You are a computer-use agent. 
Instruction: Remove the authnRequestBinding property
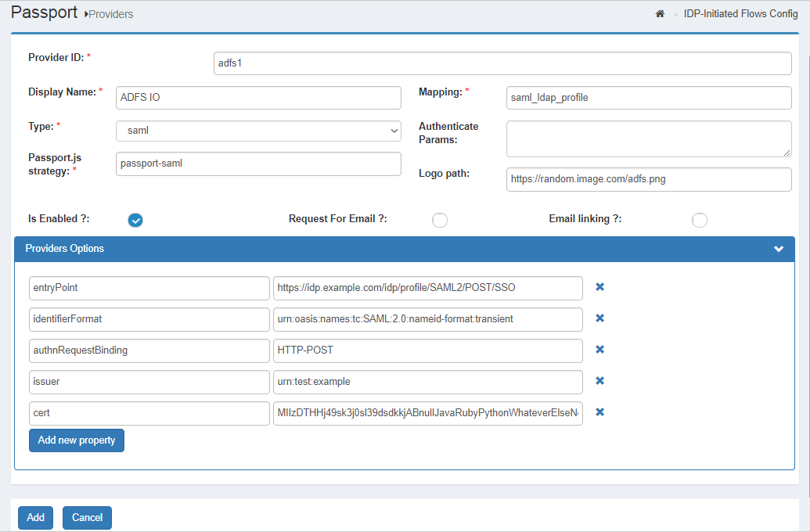tap(599, 350)
